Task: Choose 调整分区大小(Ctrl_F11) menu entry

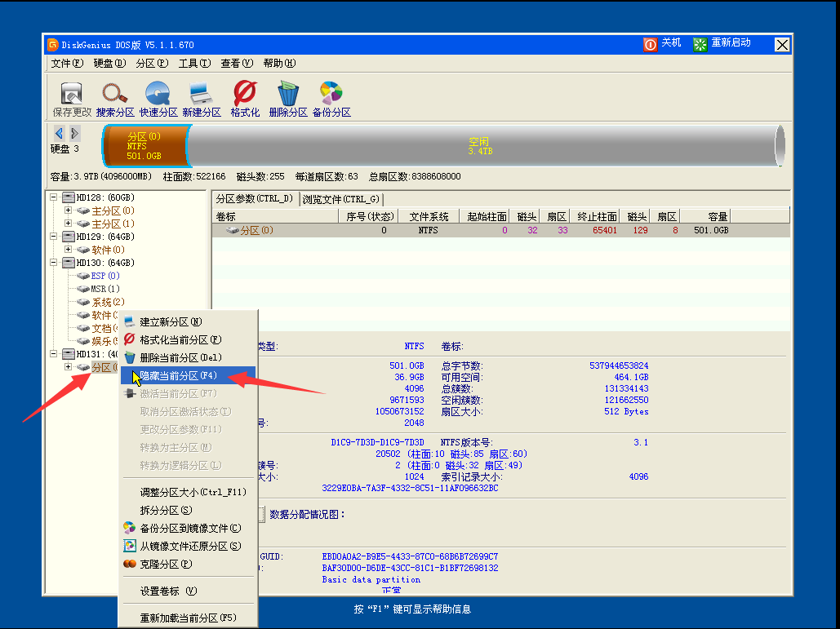Action: 188,492
